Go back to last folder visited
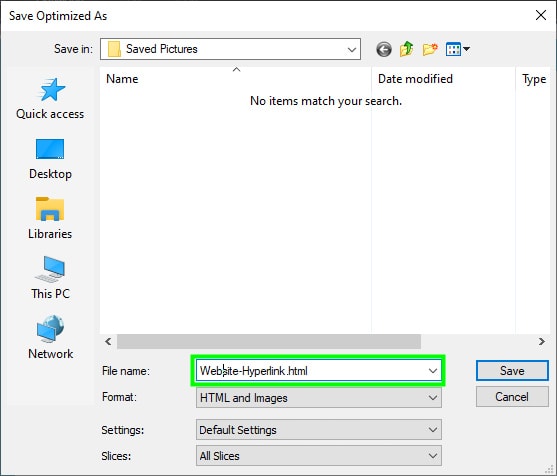 (384, 49)
